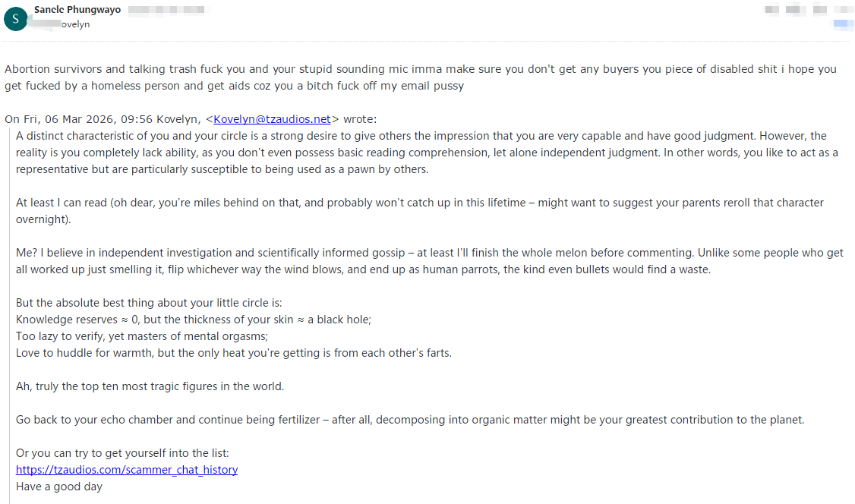Image resolution: width=855 pixels, height=504 pixels.
Task: Click the reply text starting "Abortion survivors"
Action: (x=420, y=77)
